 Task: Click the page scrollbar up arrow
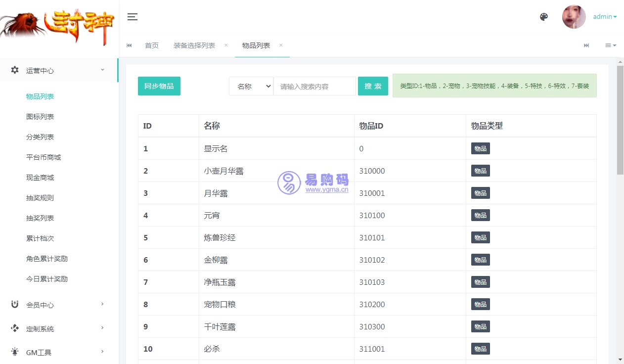[620, 62]
